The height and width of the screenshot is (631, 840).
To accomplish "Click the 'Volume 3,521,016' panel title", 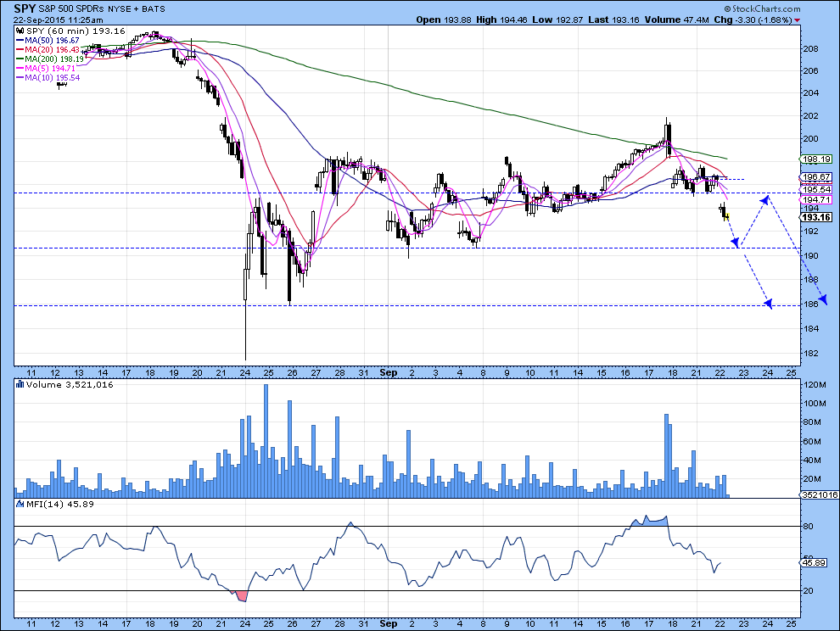I will 70,384.
